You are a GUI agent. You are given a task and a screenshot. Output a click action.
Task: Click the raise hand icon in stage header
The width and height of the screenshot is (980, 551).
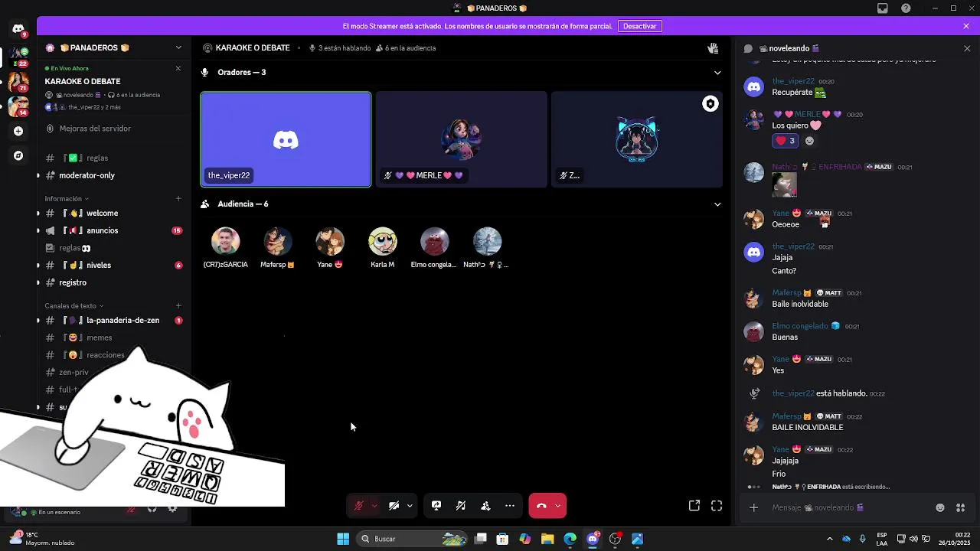click(713, 47)
